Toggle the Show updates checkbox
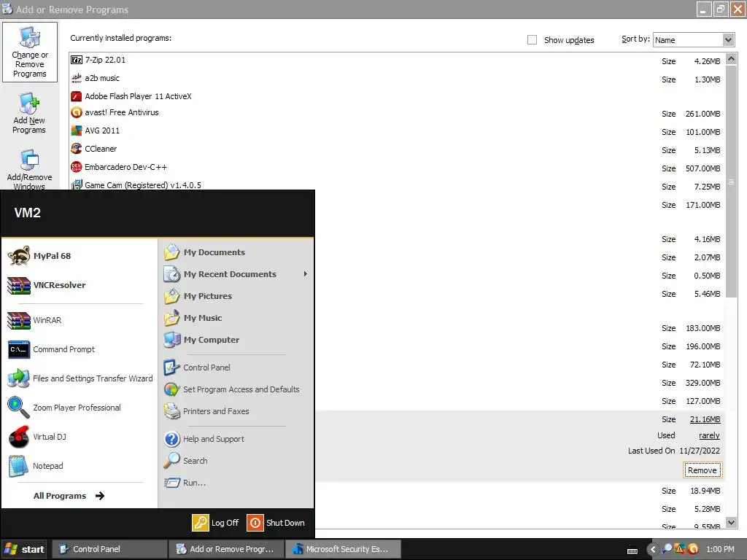The width and height of the screenshot is (747, 560). pos(532,40)
